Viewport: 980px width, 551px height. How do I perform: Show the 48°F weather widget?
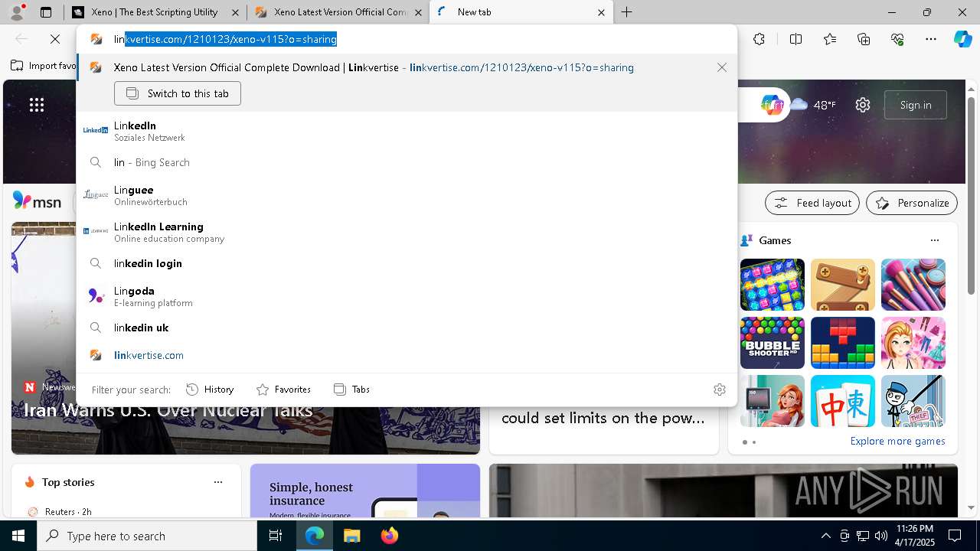pos(813,105)
